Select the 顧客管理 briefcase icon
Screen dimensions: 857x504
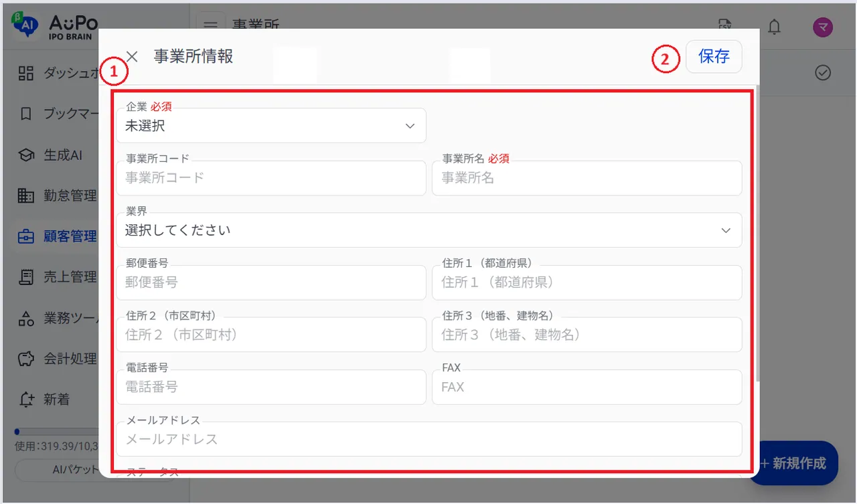(25, 236)
